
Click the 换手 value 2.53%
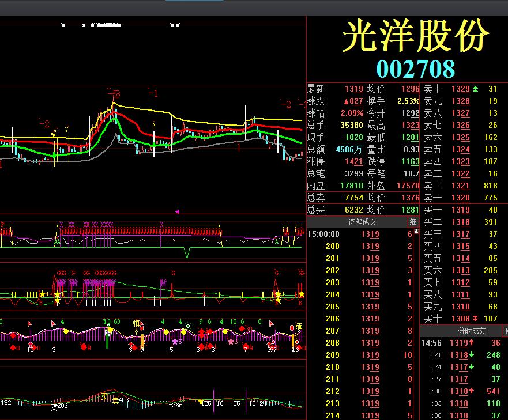click(408, 101)
